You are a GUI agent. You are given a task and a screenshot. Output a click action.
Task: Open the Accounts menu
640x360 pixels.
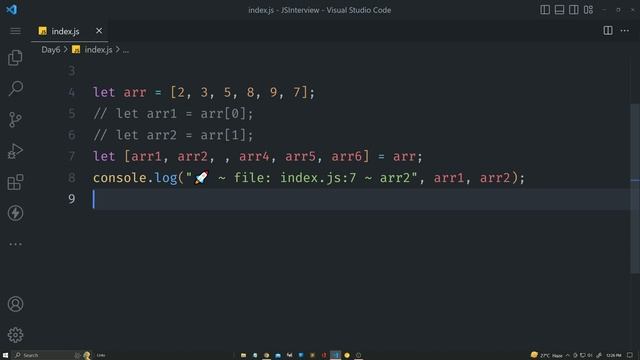tap(16, 304)
